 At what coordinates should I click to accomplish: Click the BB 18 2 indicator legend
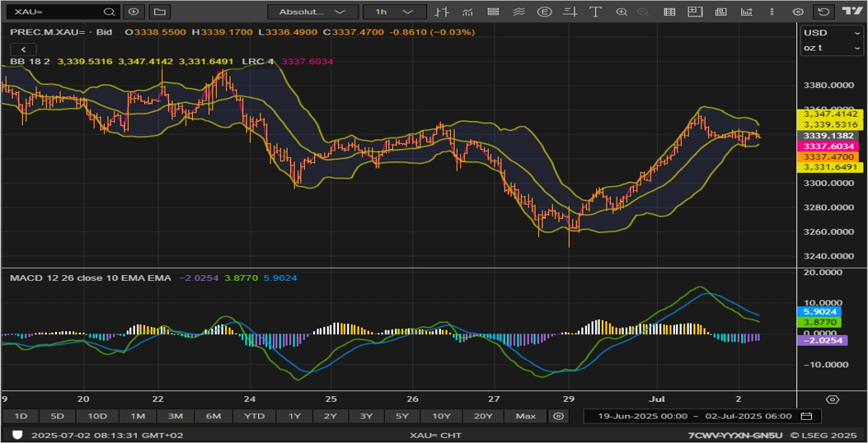click(x=30, y=62)
